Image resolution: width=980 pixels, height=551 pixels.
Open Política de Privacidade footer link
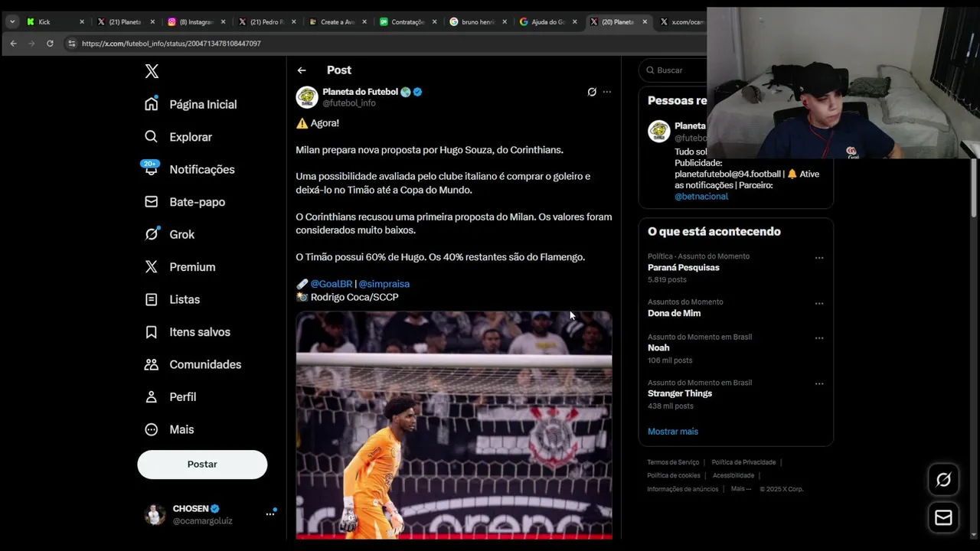(743, 462)
